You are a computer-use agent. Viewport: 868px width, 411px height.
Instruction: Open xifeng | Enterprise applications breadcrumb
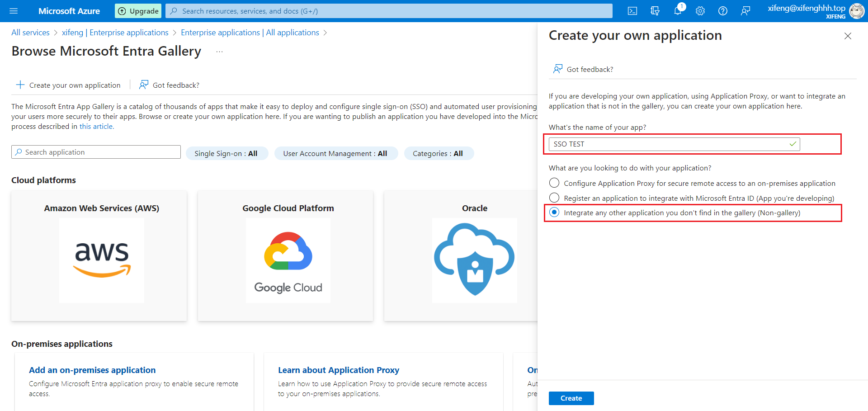(x=115, y=33)
